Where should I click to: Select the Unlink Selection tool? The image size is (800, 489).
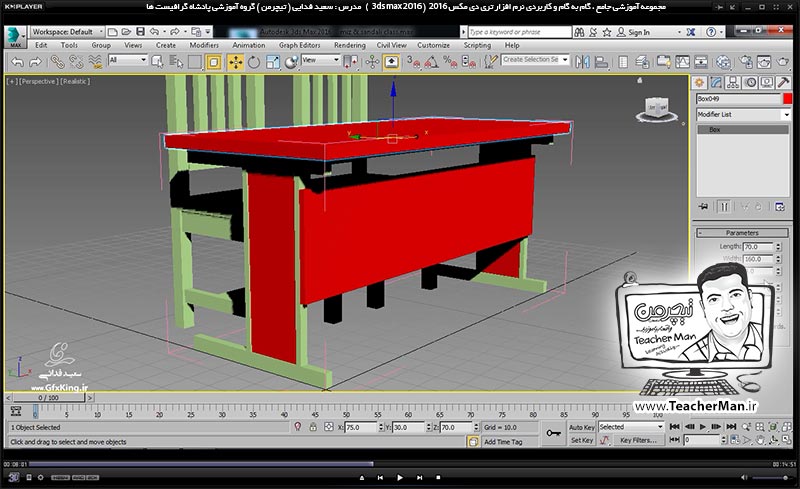[76, 62]
